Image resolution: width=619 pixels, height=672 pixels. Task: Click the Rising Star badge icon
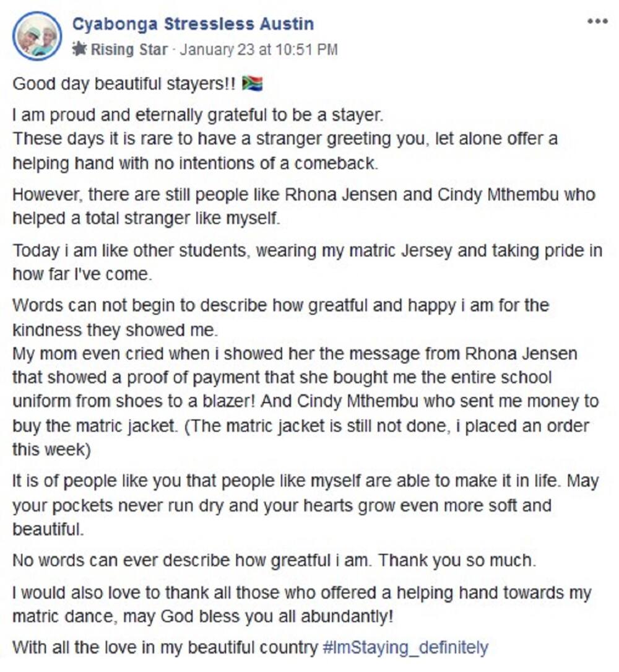pyautogui.click(x=79, y=50)
